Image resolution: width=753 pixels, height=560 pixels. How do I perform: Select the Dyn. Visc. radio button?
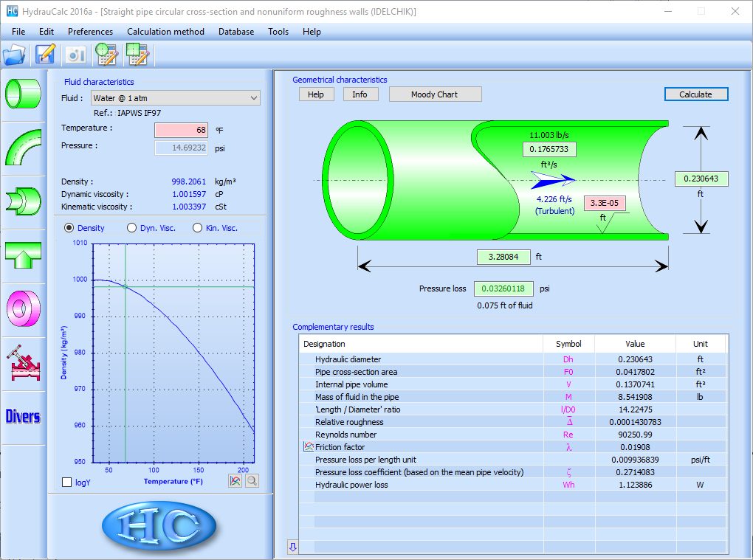(x=131, y=228)
